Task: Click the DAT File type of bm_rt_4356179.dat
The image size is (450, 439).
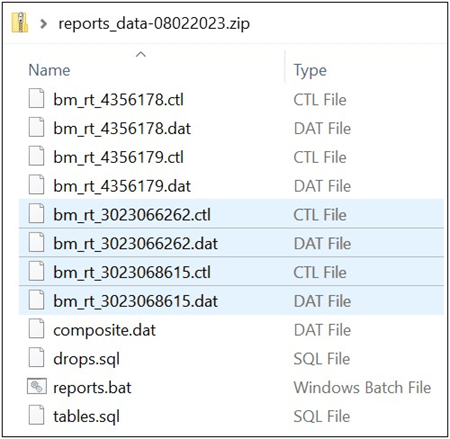Action: [322, 186]
